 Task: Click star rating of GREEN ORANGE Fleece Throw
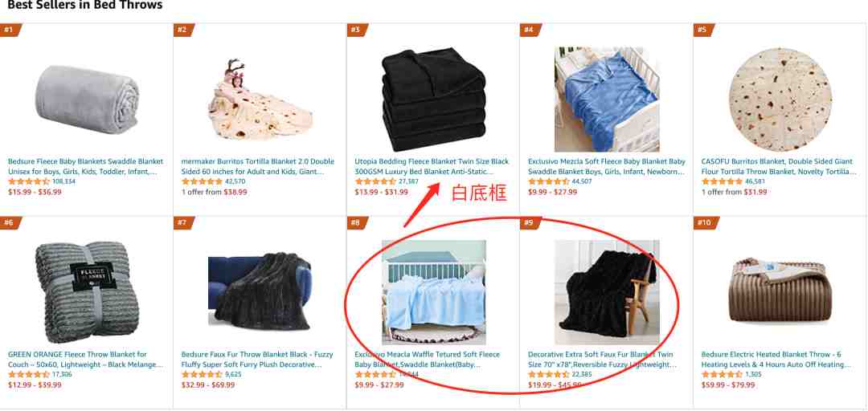(x=29, y=375)
